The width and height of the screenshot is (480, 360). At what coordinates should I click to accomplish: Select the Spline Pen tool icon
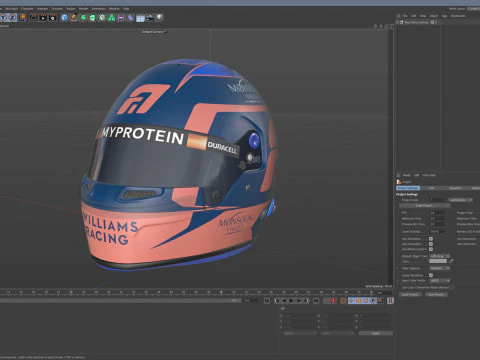point(74,17)
